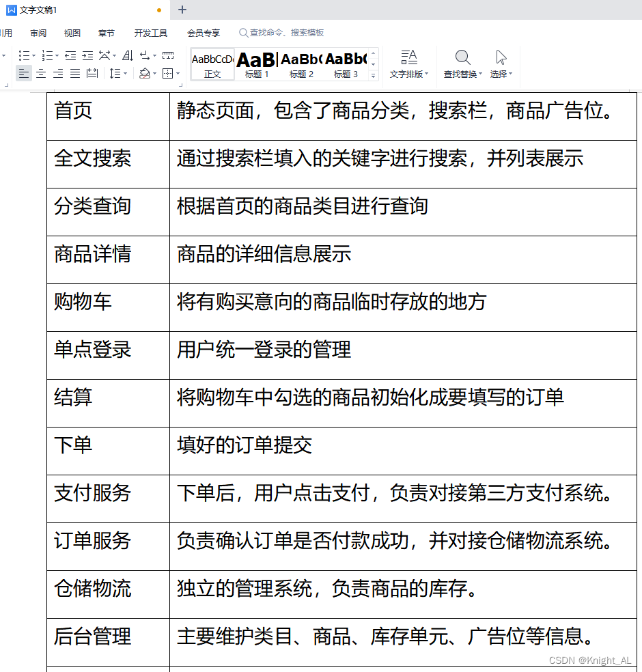Click the 订单服务 table cell
This screenshot has width=642, height=672.
click(108, 546)
